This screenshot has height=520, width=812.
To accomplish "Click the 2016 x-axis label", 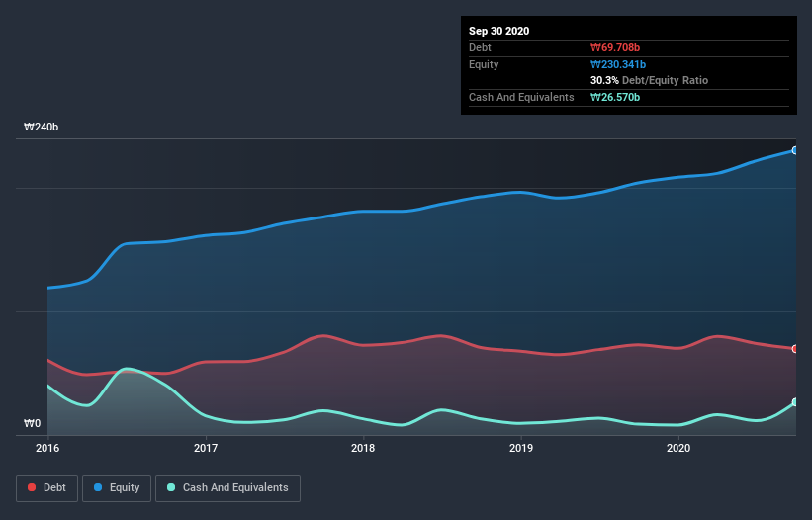I will [47, 448].
